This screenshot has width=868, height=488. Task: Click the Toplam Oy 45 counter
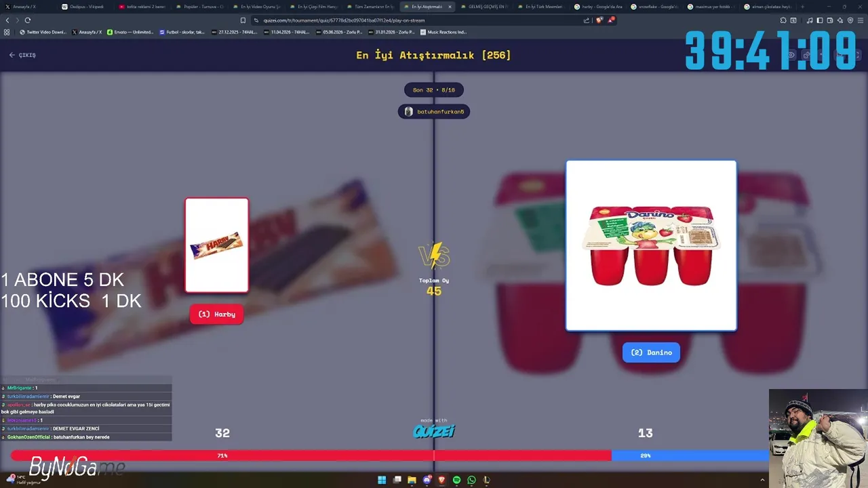434,287
